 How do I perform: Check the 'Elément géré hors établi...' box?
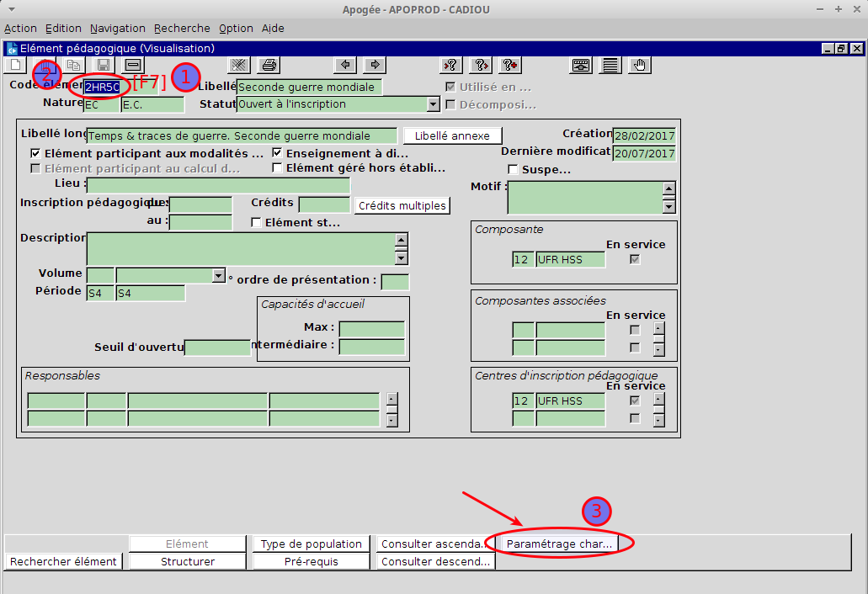click(x=278, y=168)
